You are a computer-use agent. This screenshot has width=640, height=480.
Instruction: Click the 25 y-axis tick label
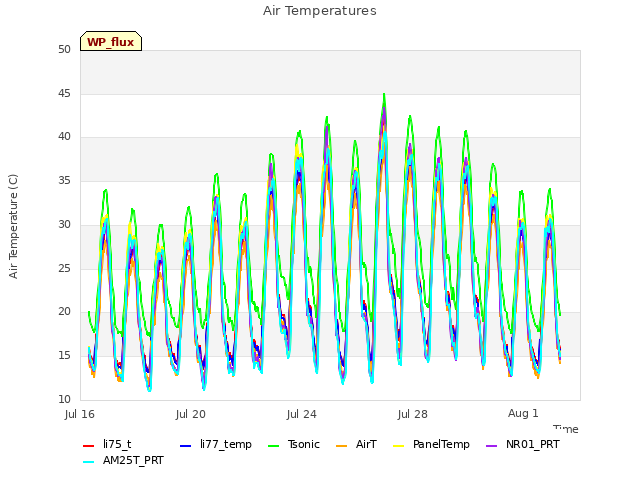coord(64,268)
